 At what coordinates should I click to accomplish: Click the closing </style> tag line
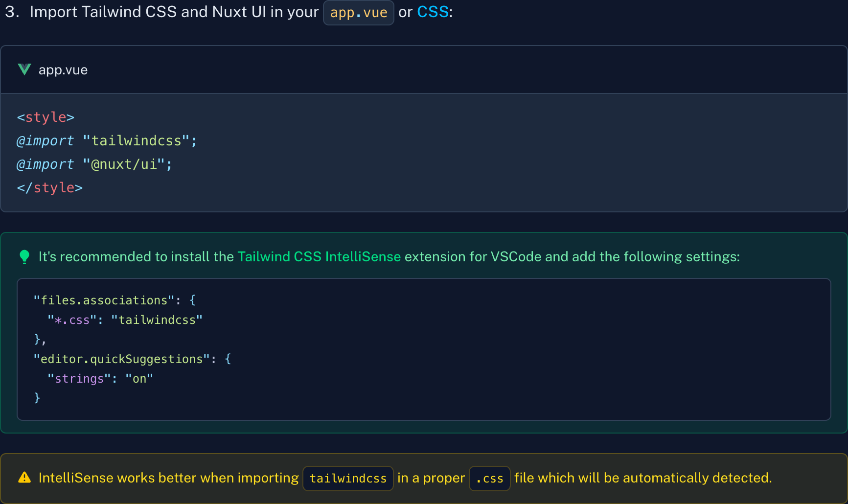(x=49, y=187)
